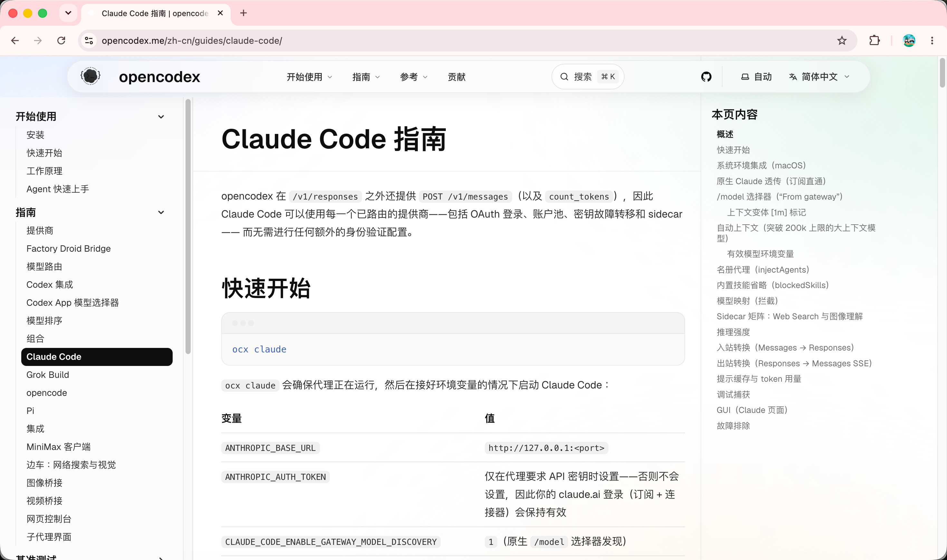The height and width of the screenshot is (560, 947).
Task: Jump to 概述 in page contents
Action: point(725,134)
